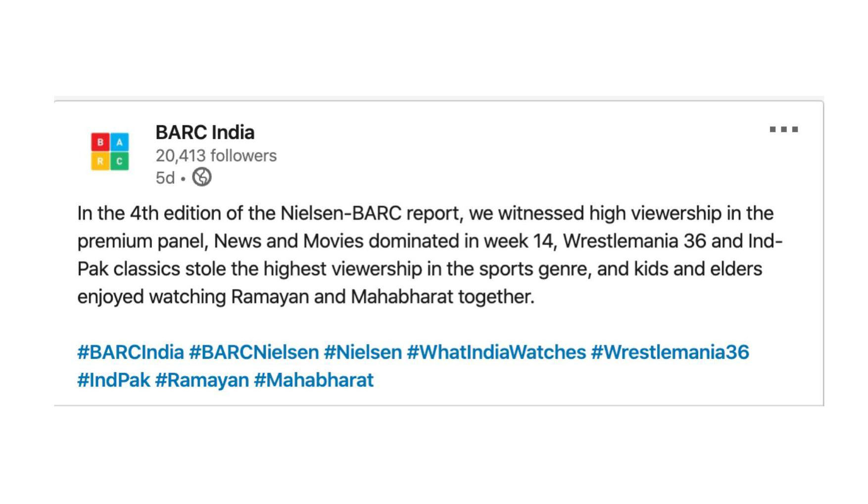Open the #Nielsen hashtag

coord(363,352)
